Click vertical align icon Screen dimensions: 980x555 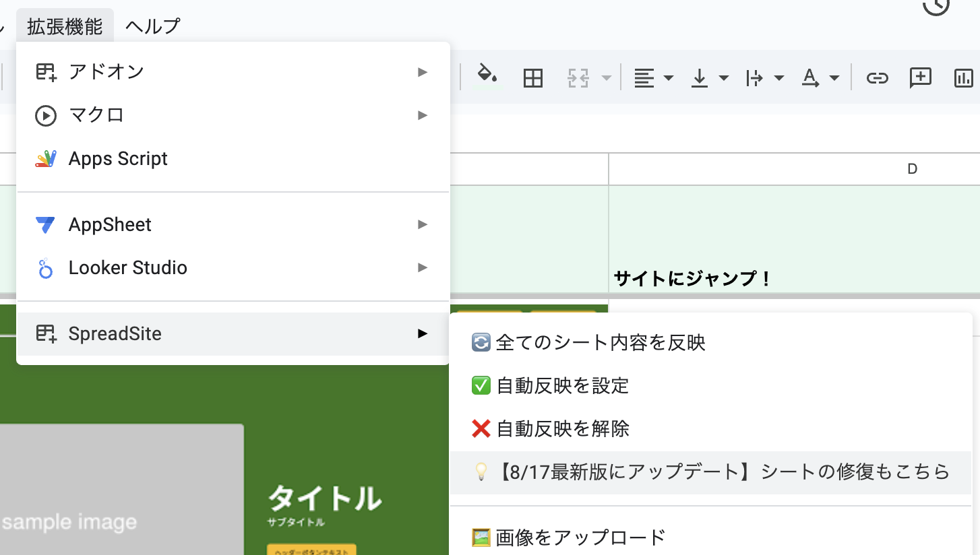[x=700, y=78]
